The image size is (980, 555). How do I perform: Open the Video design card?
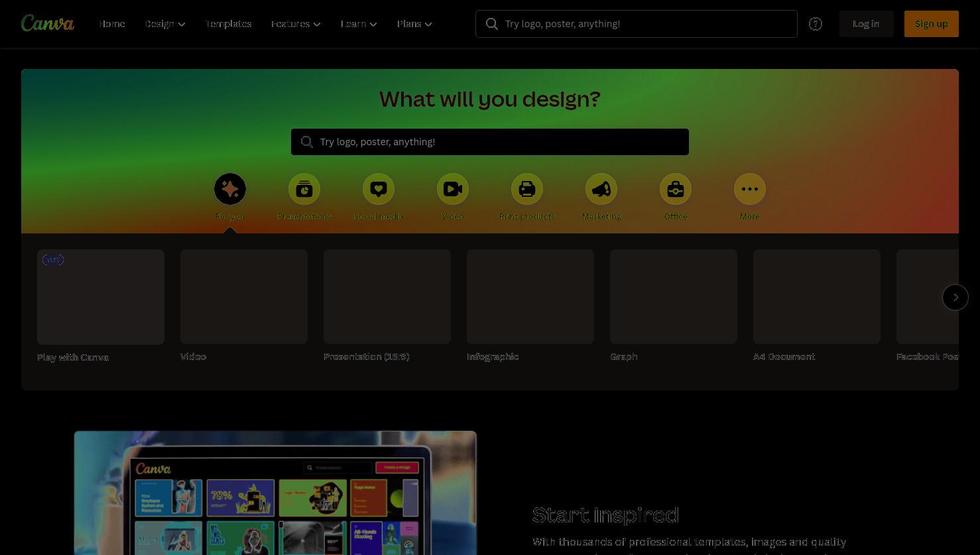pyautogui.click(x=244, y=296)
